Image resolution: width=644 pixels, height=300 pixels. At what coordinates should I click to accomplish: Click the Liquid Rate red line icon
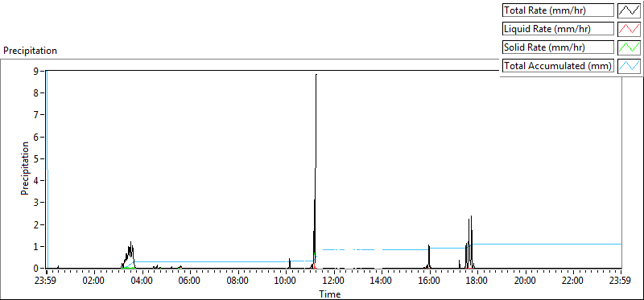coord(629,29)
